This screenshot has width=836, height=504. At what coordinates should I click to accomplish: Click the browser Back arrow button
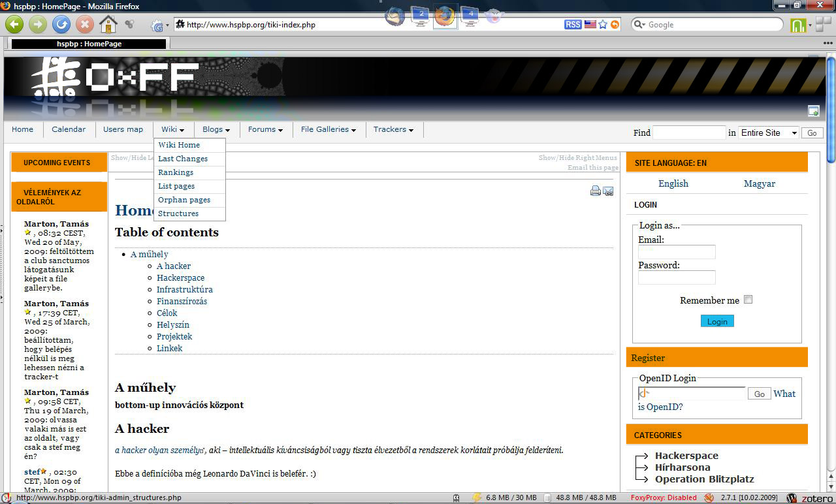point(14,25)
